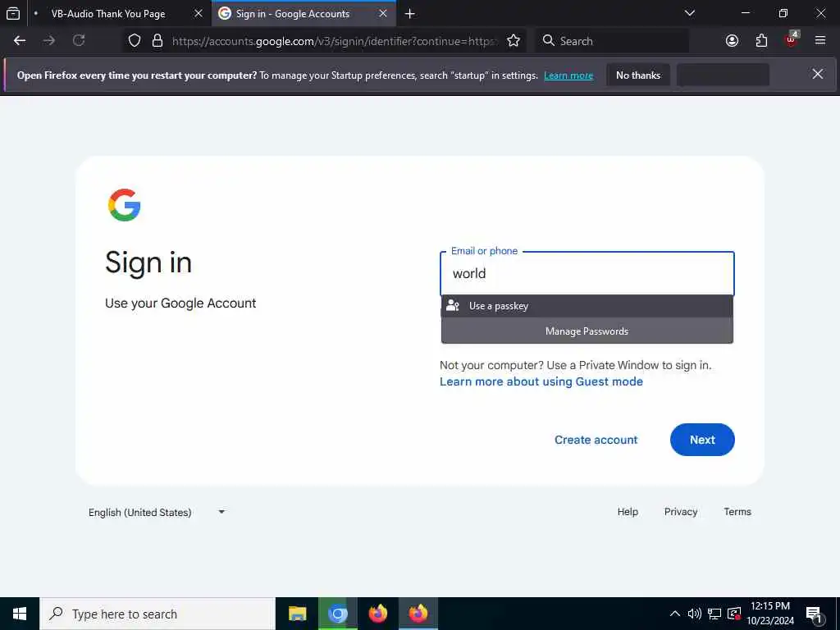Reload the current page
This screenshot has height=630, width=840.
pyautogui.click(x=79, y=41)
